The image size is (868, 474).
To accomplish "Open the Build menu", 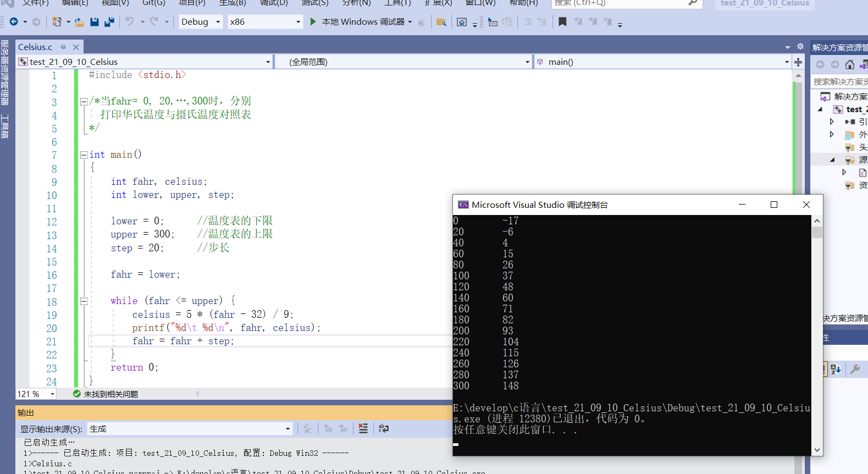I will click(233, 3).
